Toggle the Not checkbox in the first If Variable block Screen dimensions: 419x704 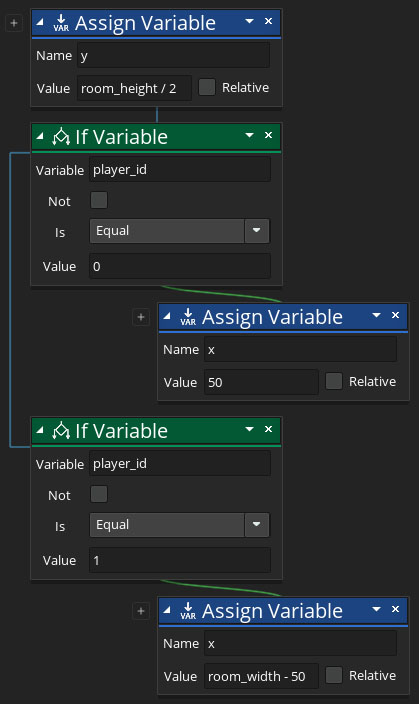[99, 200]
